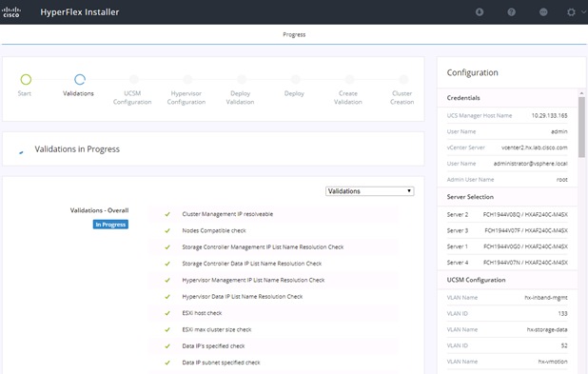This screenshot has height=374, width=588.
Task: Click VLAN Name value hx-vmotion
Action: tap(553, 362)
